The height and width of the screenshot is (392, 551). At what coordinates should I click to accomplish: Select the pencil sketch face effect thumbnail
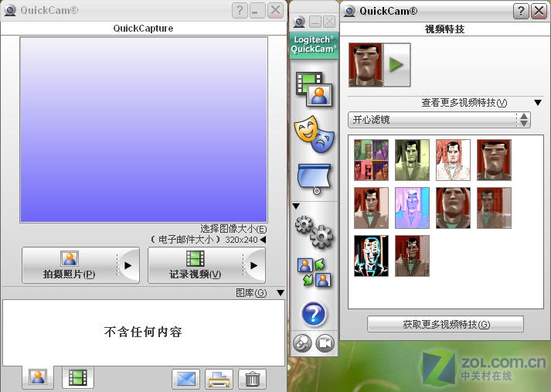coord(454,160)
